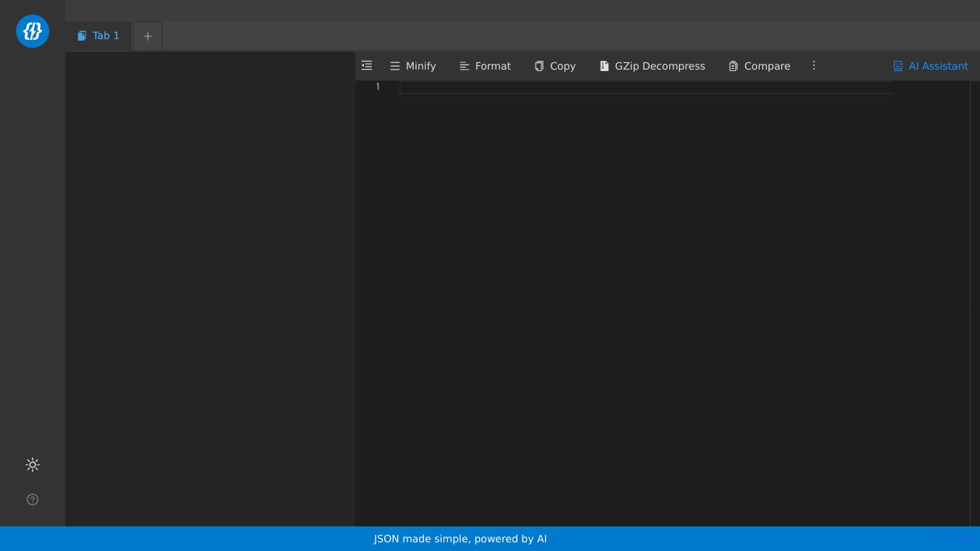Screen dimensions: 980x551
Task: Click the Minify button label
Action: tap(420, 66)
